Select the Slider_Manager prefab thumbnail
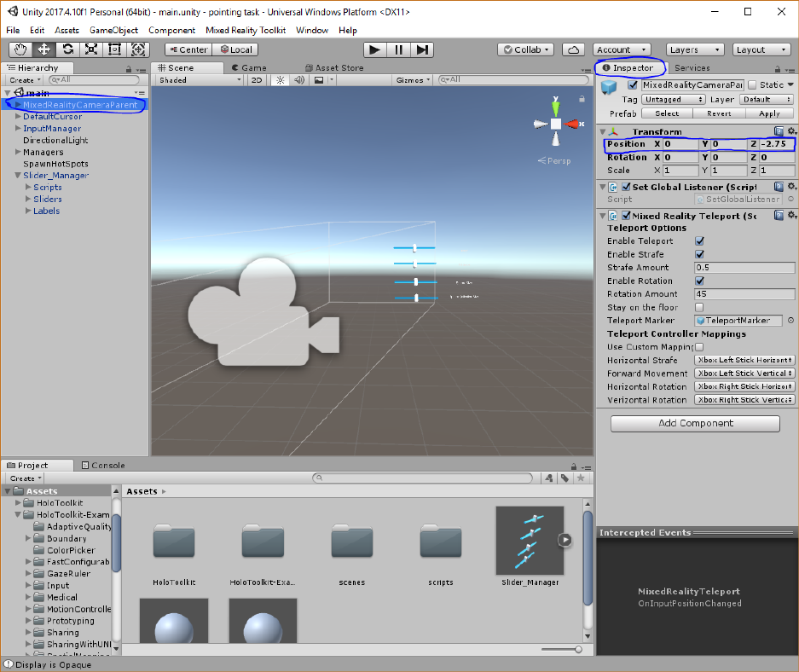This screenshot has height=672, width=799. 530,542
